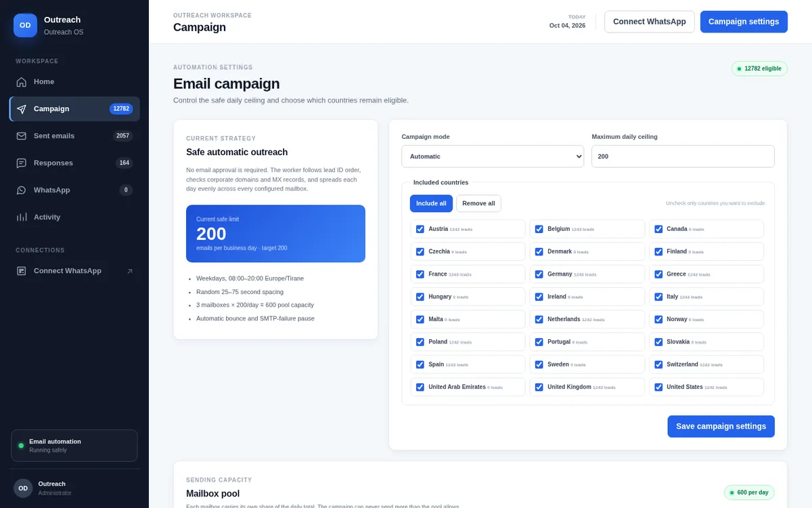Viewport: 812px width, 508px height.
Task: Toggle the Belgium checkbox
Action: coord(539,229)
